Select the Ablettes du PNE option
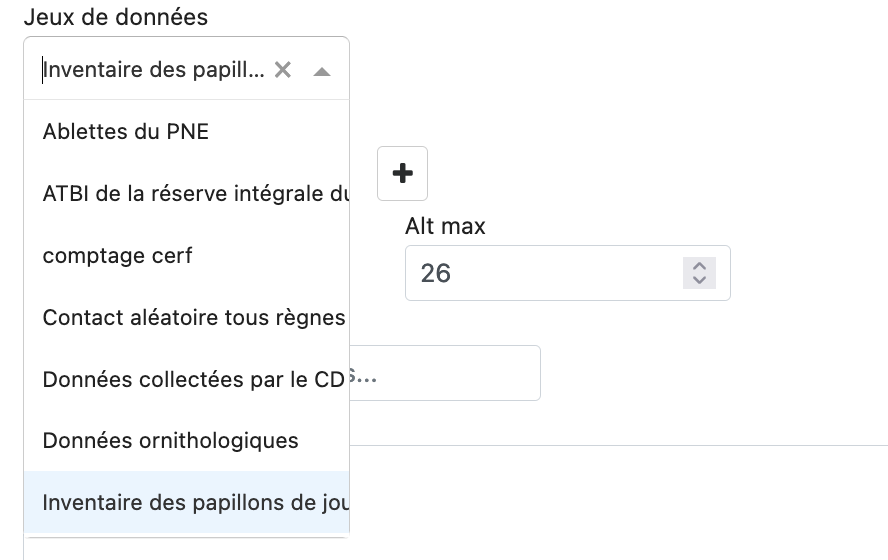The image size is (888, 560). click(186, 131)
